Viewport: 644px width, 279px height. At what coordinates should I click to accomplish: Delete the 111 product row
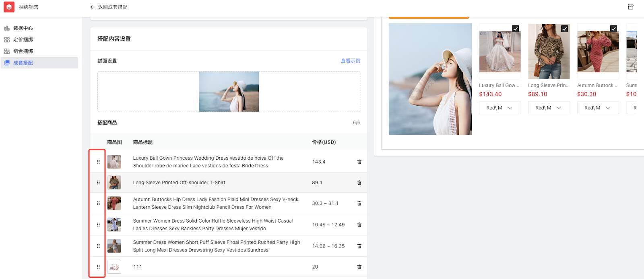pos(359,267)
